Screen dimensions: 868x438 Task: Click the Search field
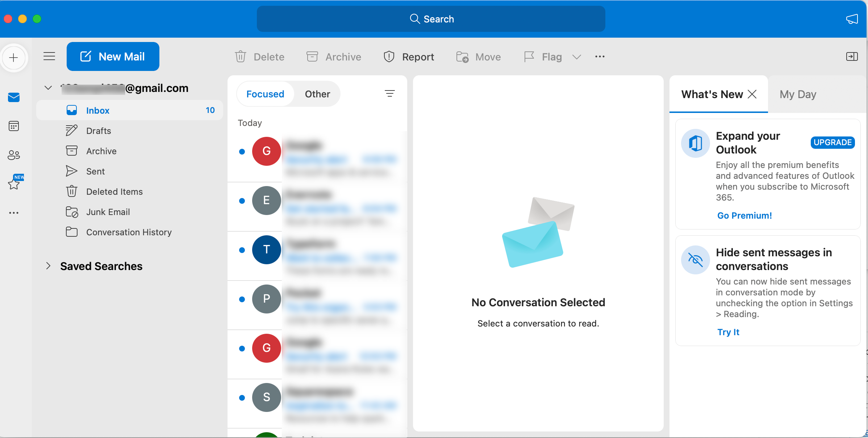click(x=431, y=19)
